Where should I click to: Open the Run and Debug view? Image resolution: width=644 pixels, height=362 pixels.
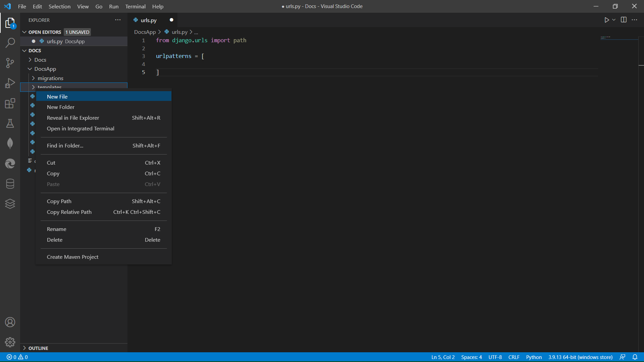(x=10, y=83)
